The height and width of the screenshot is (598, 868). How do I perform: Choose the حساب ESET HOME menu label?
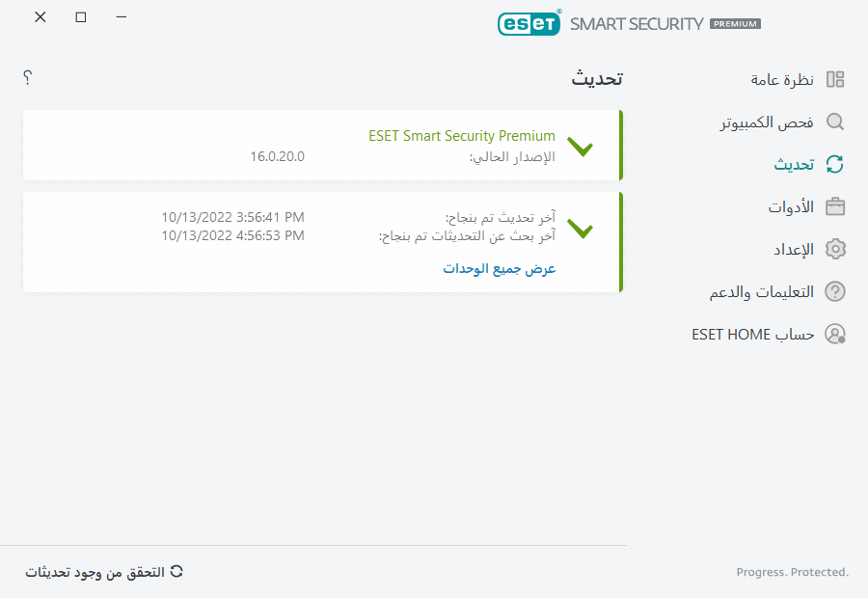click(x=753, y=334)
